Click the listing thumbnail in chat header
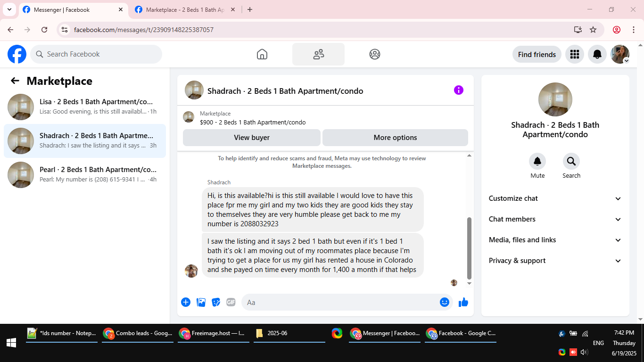This screenshot has height=362, width=644. coord(194,90)
